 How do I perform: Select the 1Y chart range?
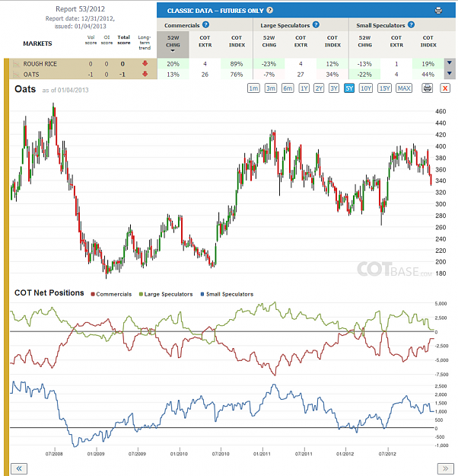(304, 88)
